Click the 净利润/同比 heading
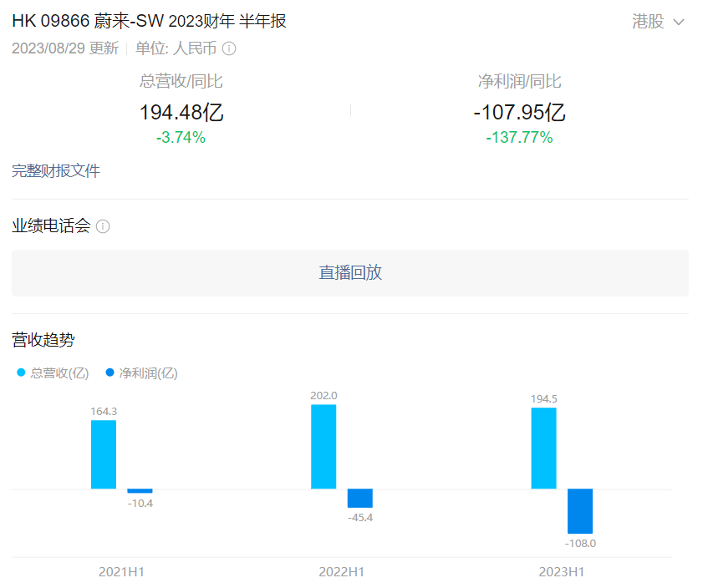703x588 pixels. tap(519, 81)
